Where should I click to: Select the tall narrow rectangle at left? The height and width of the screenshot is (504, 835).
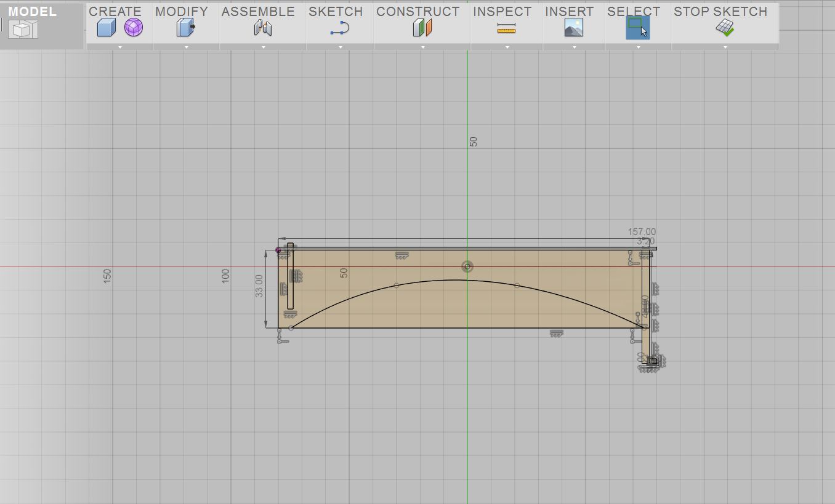290,276
